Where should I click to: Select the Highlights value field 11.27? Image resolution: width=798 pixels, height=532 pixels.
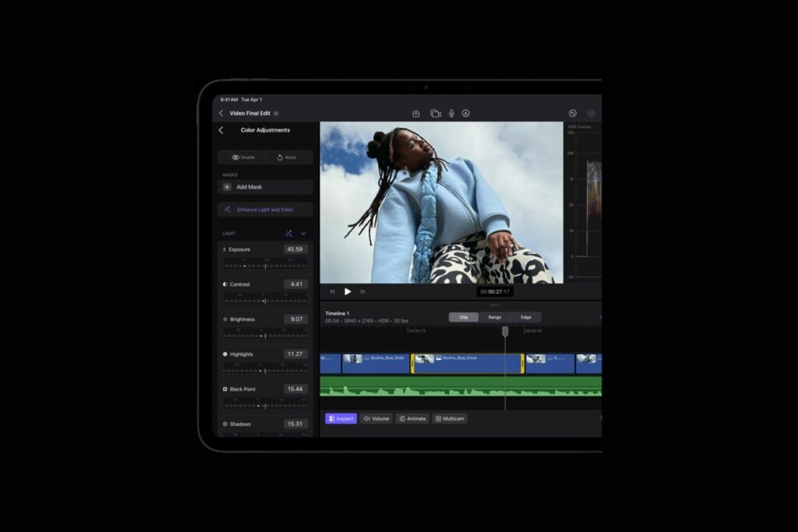pyautogui.click(x=295, y=354)
